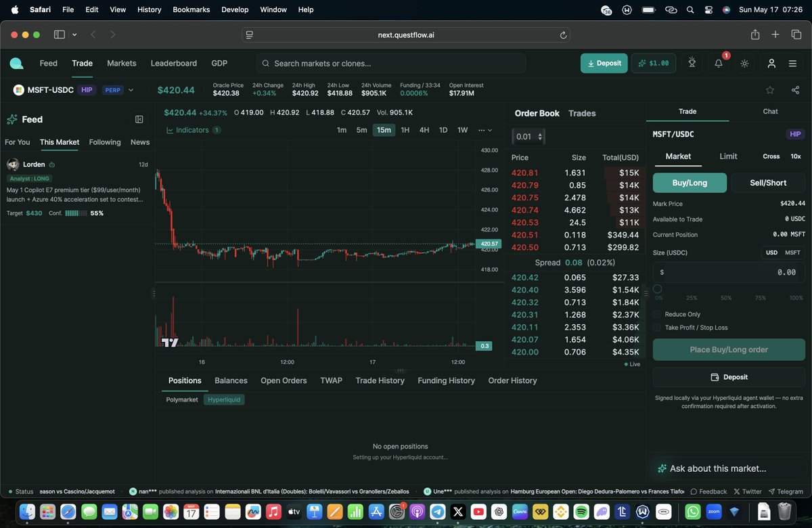Open Telegram in the Dock
Viewport: 812px width, 528px height.
[437, 512]
